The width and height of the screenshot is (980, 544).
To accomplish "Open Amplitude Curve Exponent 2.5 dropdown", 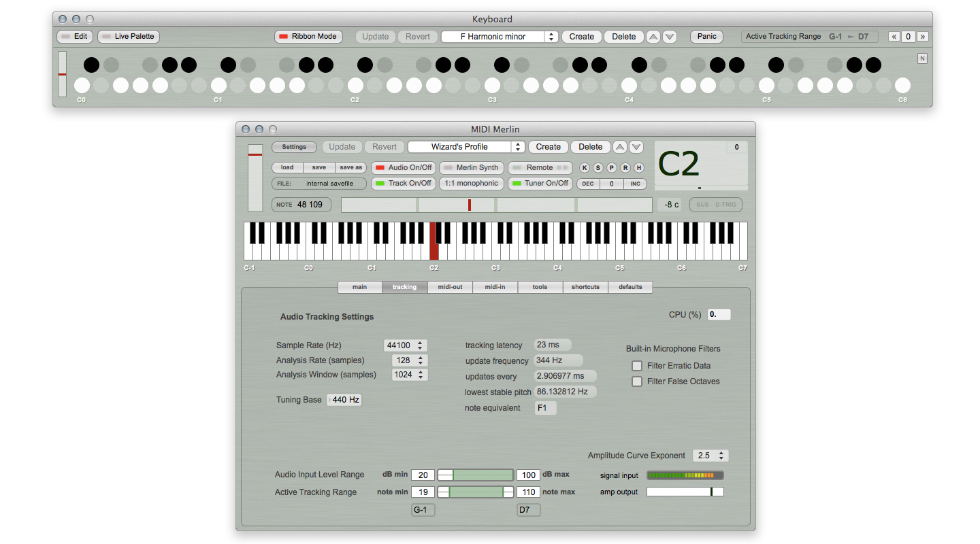I will [x=710, y=456].
